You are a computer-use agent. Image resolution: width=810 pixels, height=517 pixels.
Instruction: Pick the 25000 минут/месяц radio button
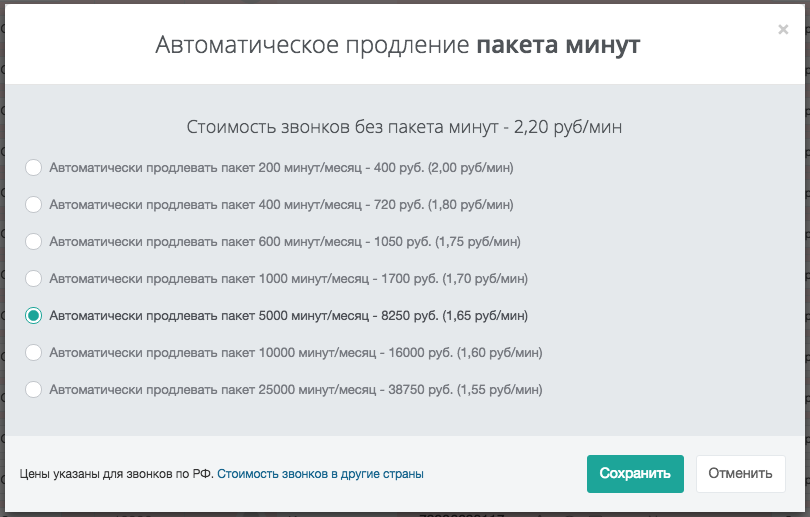(x=34, y=389)
